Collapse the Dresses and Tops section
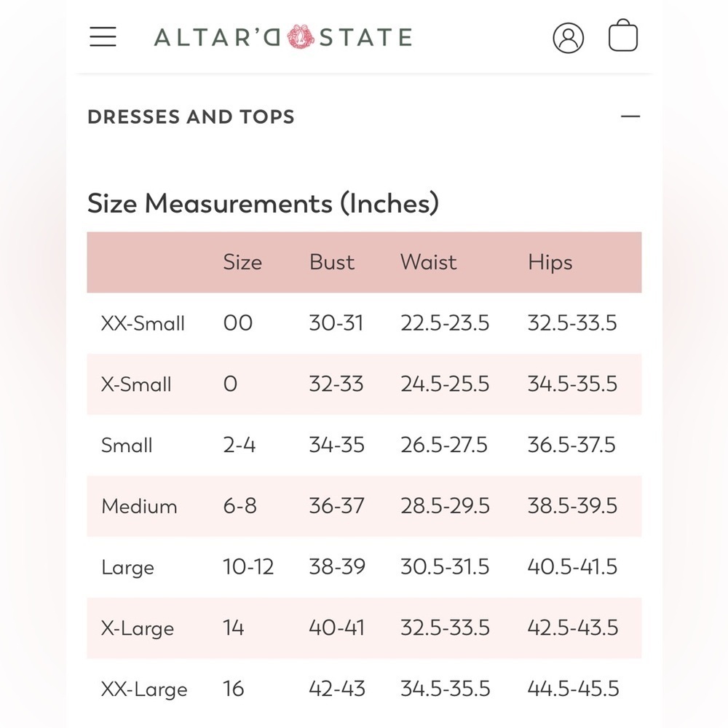The width and height of the screenshot is (728, 728). click(x=630, y=116)
